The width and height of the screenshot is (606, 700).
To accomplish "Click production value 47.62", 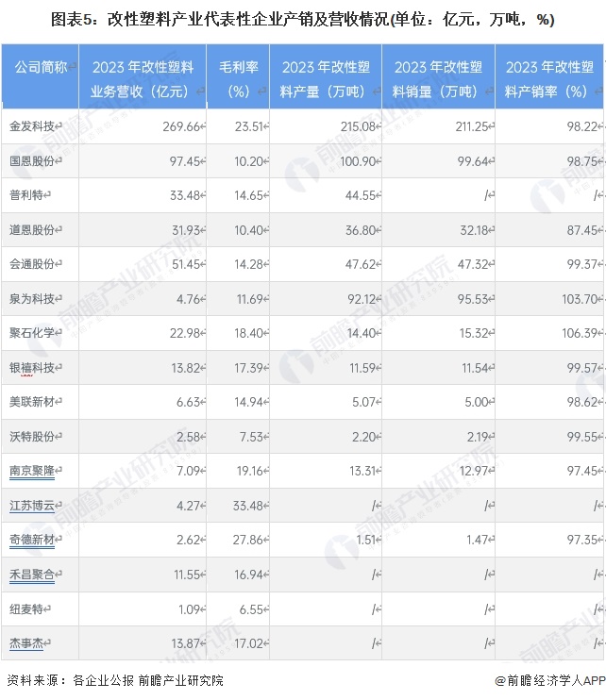I will pos(361,264).
